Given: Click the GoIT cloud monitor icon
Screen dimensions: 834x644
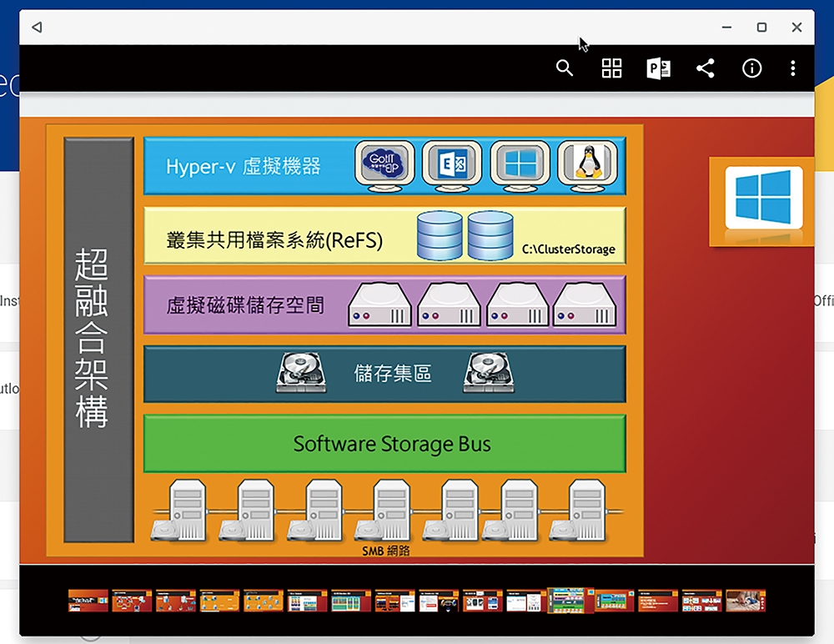Looking at the screenshot, I should [384, 165].
